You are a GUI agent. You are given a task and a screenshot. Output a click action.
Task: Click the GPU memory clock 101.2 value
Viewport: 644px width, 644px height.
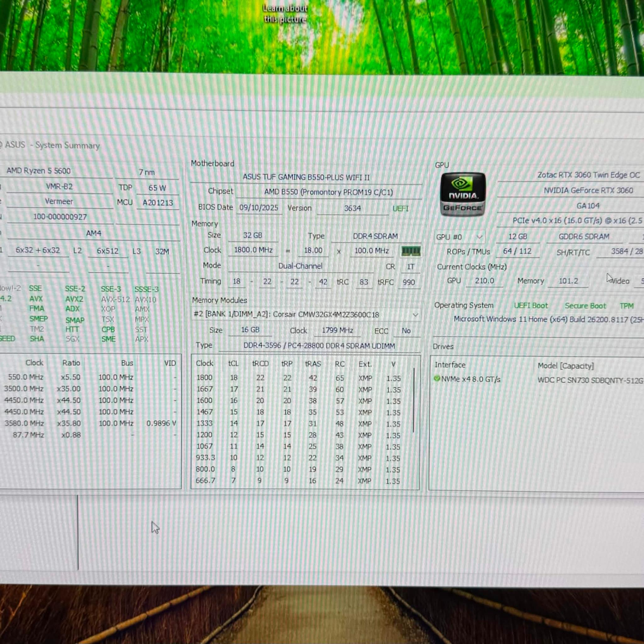[568, 281]
